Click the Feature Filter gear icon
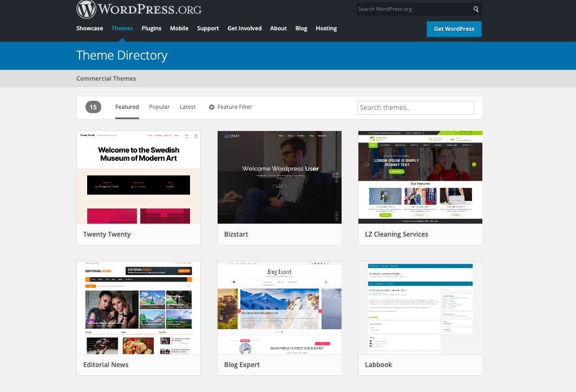Image resolution: width=576 pixels, height=392 pixels. (212, 107)
